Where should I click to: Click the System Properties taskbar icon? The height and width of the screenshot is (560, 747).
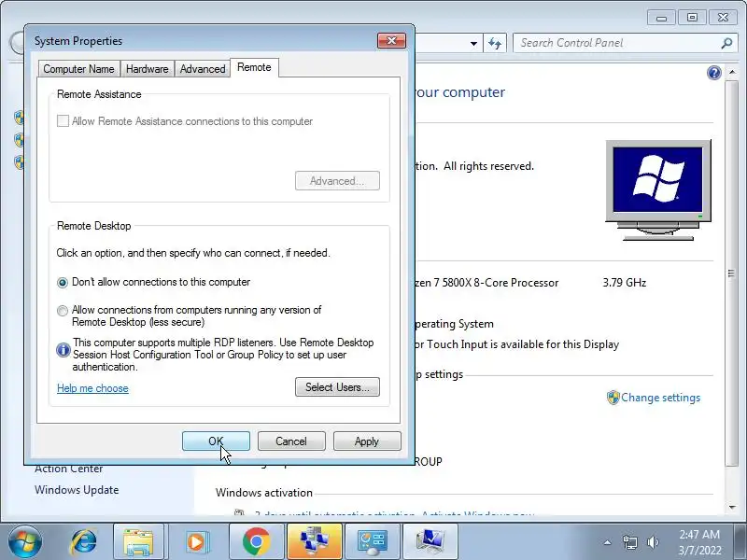click(x=430, y=542)
